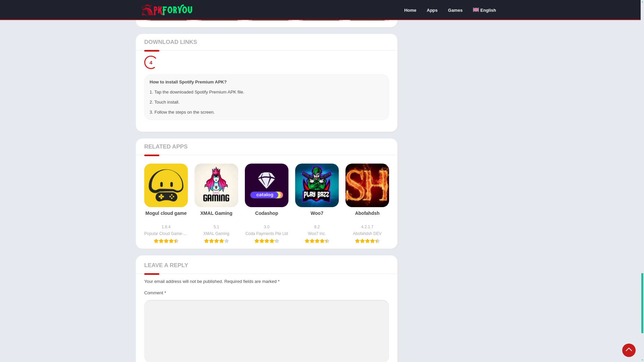Image resolution: width=644 pixels, height=362 pixels.
Task: Open the Woo7 Play Bazz app icon
Action: click(x=317, y=185)
